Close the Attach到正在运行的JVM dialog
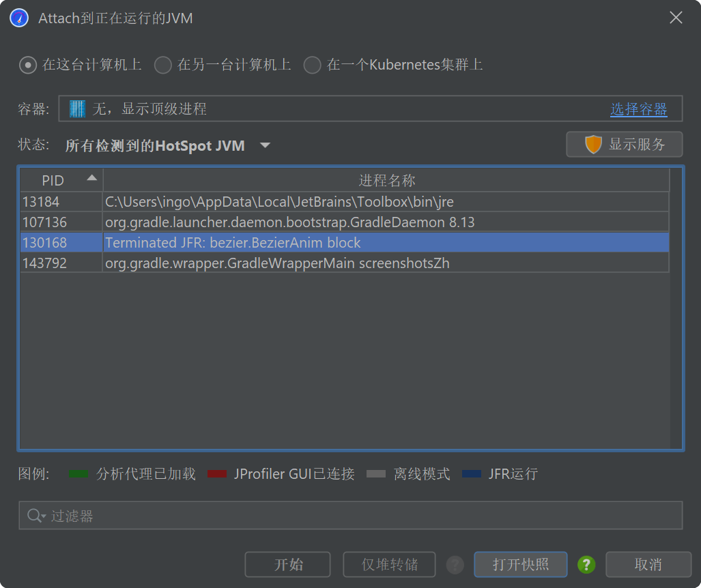Image resolution: width=701 pixels, height=588 pixels. pyautogui.click(x=676, y=18)
